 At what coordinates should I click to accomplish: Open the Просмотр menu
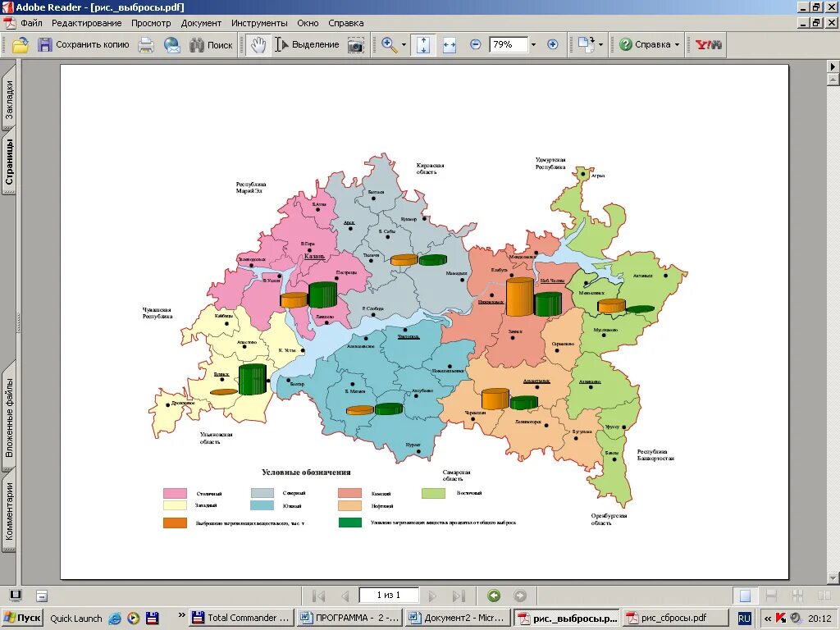tap(151, 23)
